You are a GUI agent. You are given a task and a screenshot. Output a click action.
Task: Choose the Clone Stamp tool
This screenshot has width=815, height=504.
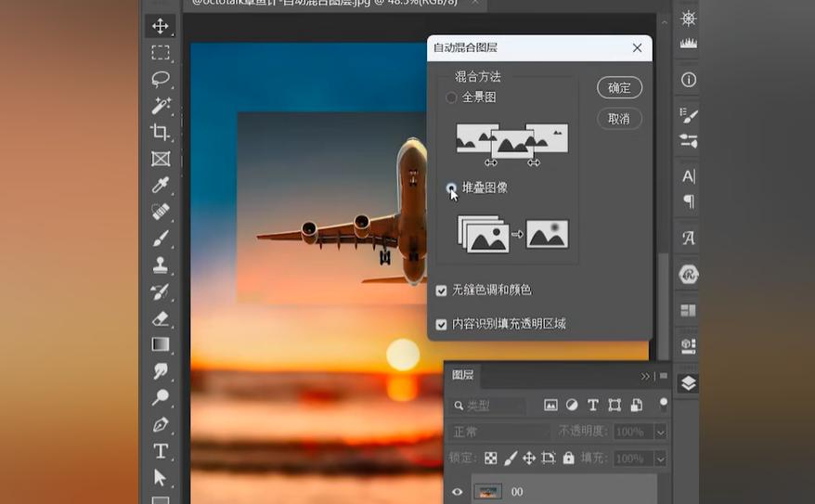tap(161, 265)
